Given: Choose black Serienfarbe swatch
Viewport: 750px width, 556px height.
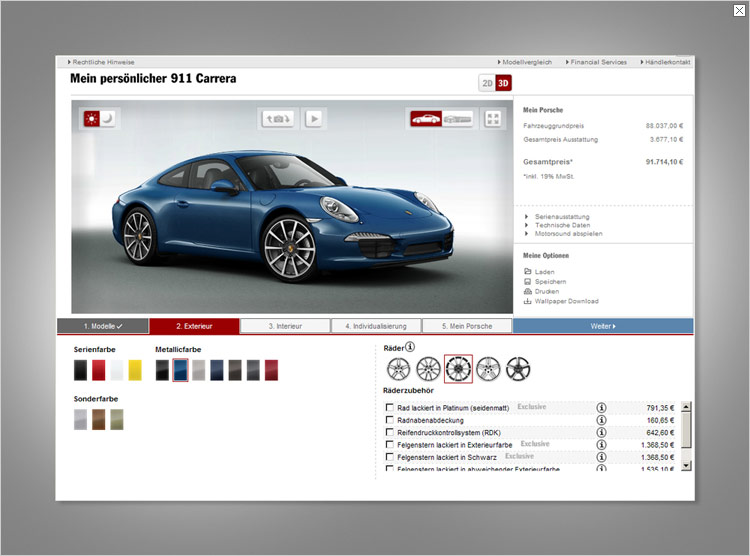Looking at the screenshot, I should [x=80, y=370].
